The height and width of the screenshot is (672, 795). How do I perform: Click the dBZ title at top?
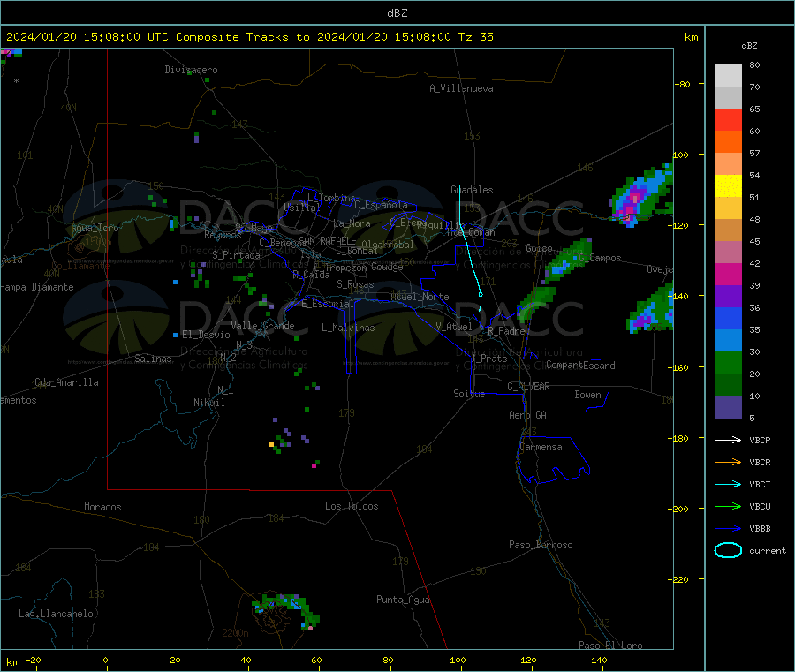click(397, 13)
